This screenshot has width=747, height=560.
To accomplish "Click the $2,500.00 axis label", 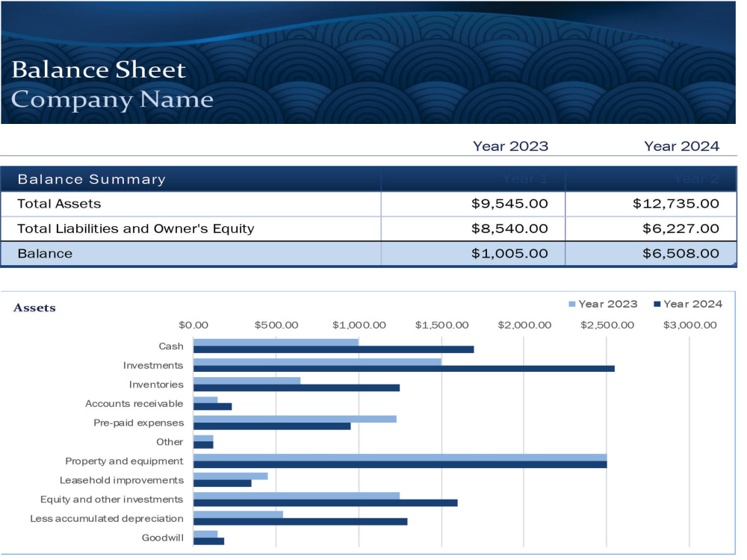I will click(x=607, y=326).
